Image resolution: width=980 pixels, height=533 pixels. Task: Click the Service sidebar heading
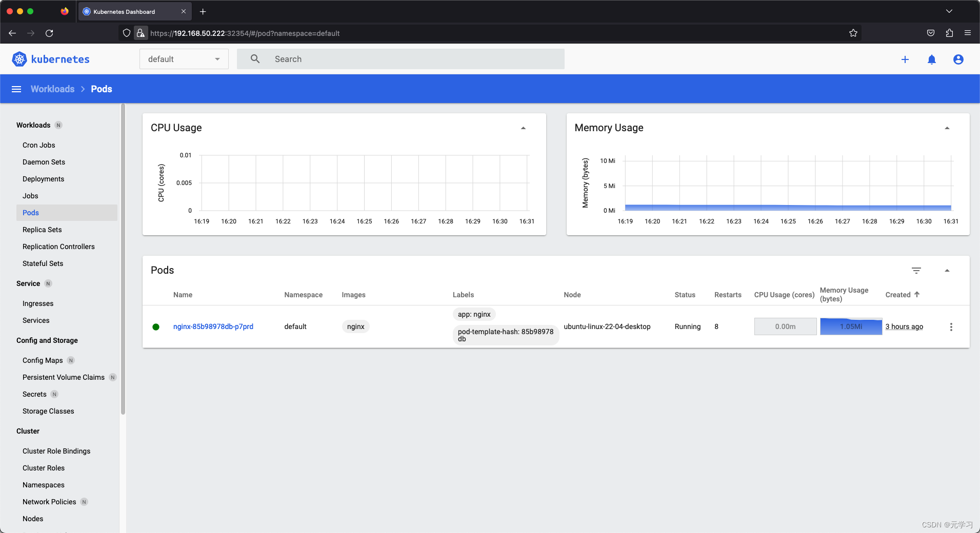coord(28,283)
